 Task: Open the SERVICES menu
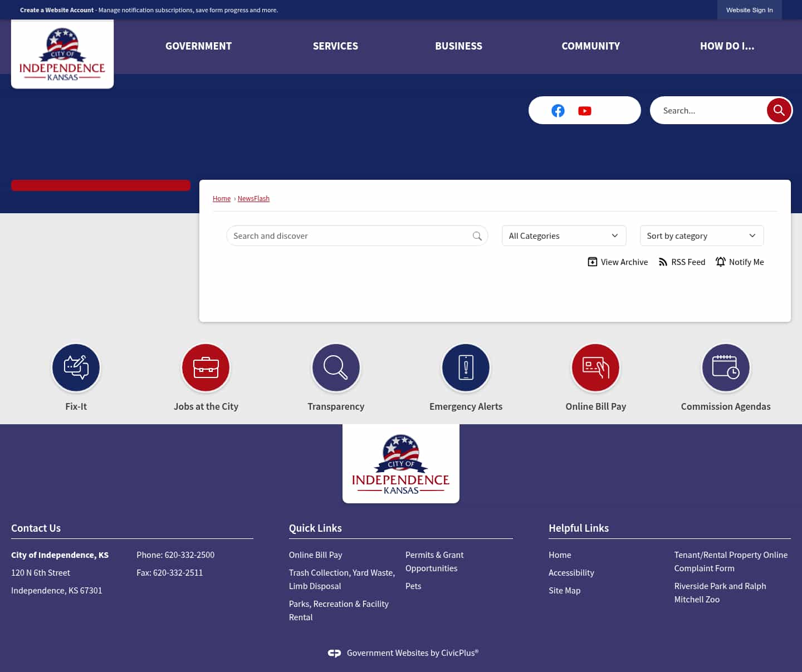[335, 46]
